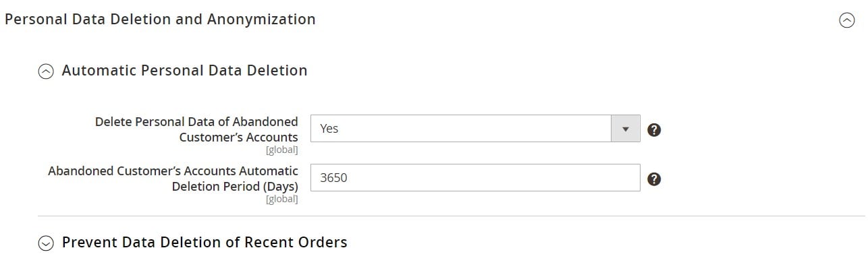Toggle the Automatic Personal Data Deletion heading
Viewport: 868px width, 277px height.
click(184, 71)
